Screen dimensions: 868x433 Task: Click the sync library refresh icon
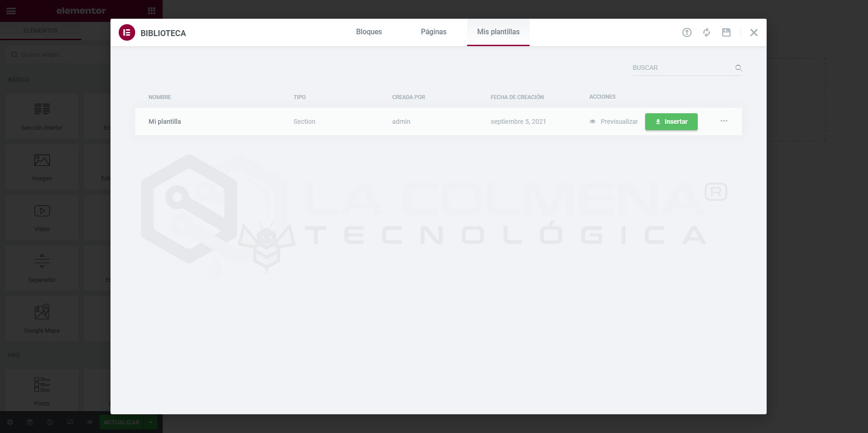click(706, 32)
